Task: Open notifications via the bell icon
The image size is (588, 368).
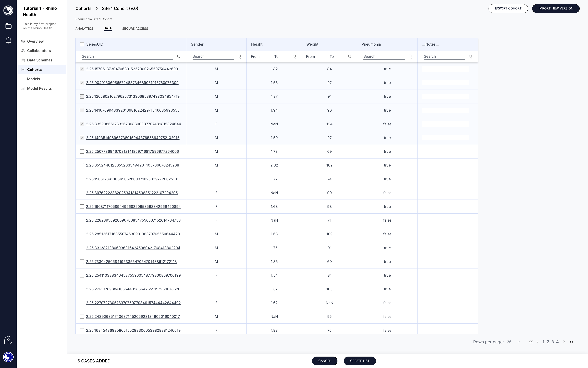Action: coord(8,40)
